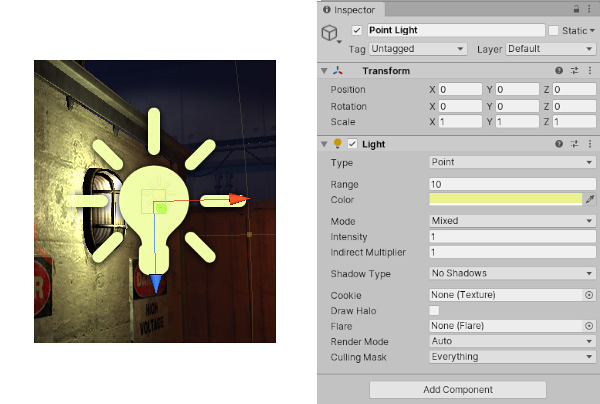Disable the Point Light active checkbox
The width and height of the screenshot is (600, 404).
coord(357,31)
